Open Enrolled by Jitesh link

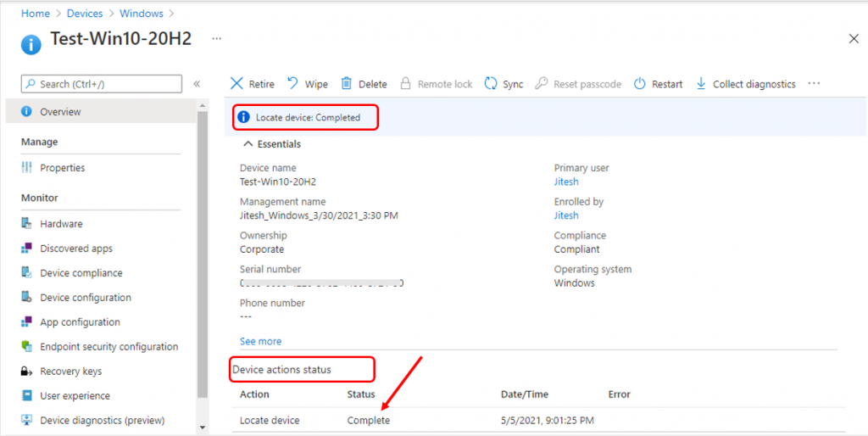[x=566, y=215]
